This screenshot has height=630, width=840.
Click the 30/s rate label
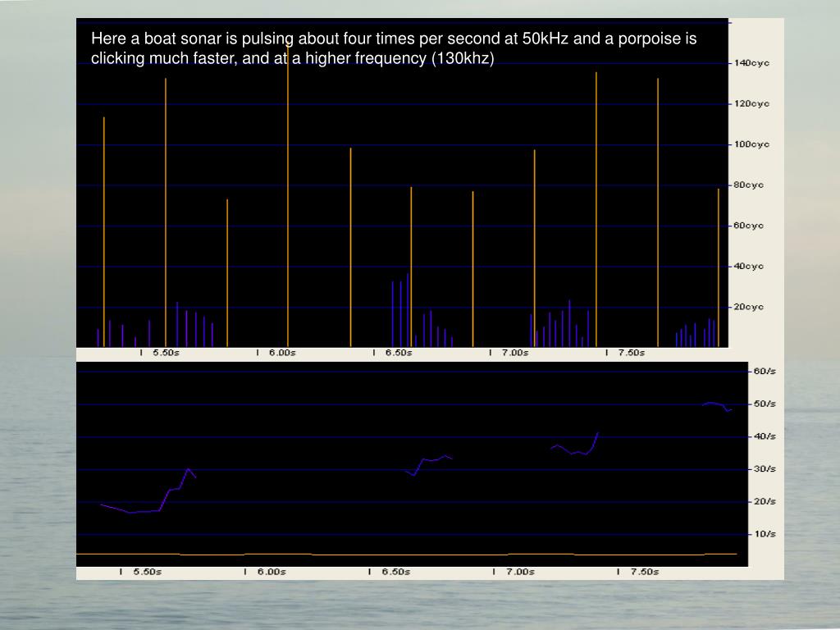tap(765, 469)
